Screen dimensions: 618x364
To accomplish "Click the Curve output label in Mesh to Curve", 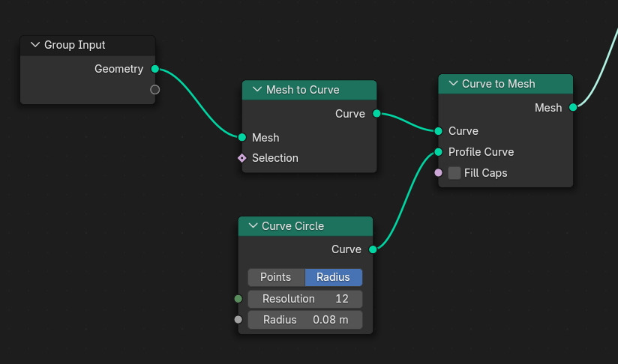I will coord(350,114).
